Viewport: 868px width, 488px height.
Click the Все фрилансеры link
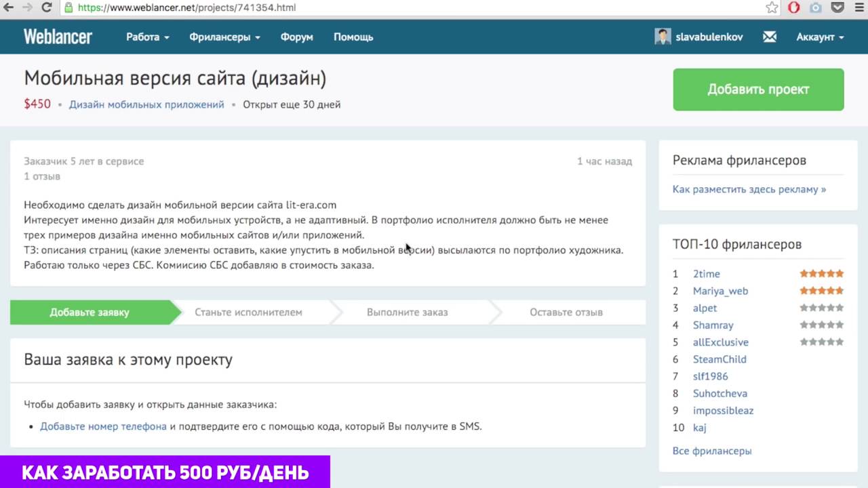point(712,451)
